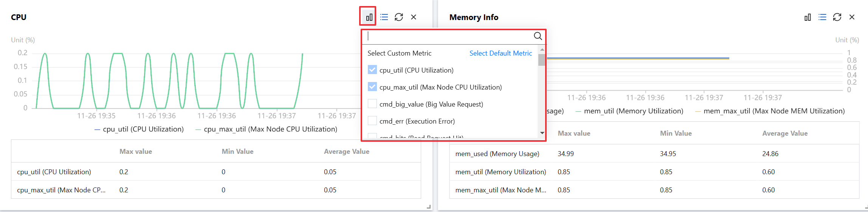Uncheck cpu_max_util (Max Node CPU Utilization)

(x=372, y=87)
